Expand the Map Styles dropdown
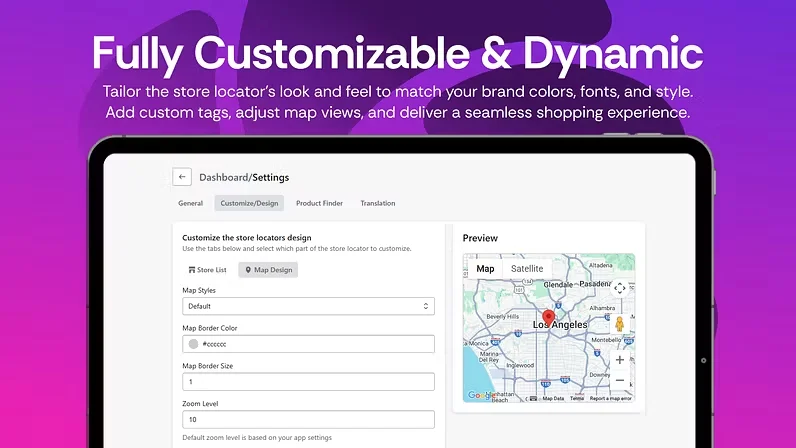The width and height of the screenshot is (796, 448). click(x=308, y=306)
